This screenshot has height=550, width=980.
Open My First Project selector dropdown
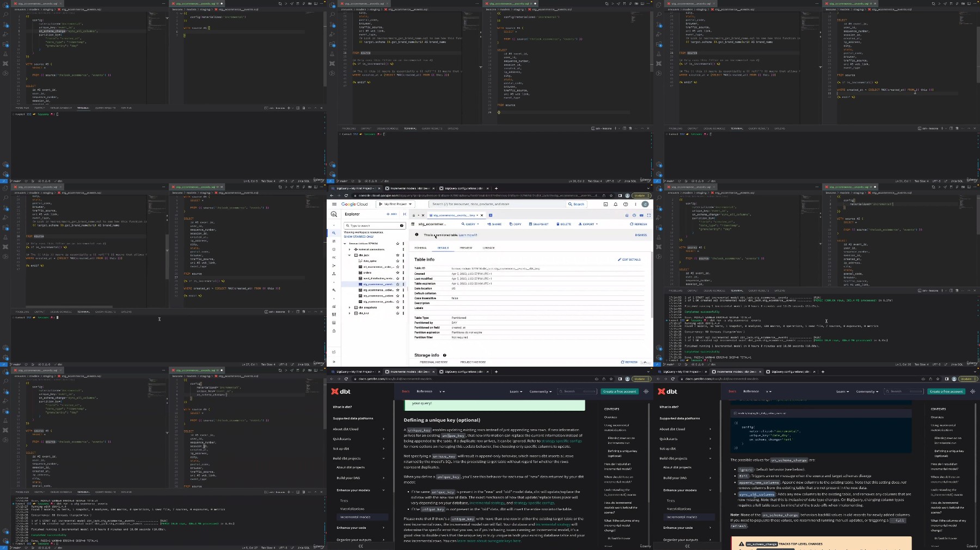[395, 204]
